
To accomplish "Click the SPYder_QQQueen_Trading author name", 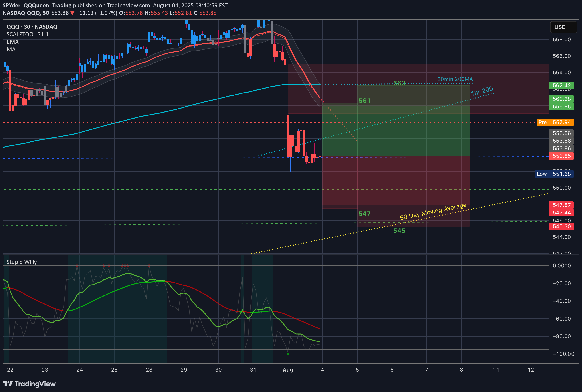I will (x=37, y=5).
